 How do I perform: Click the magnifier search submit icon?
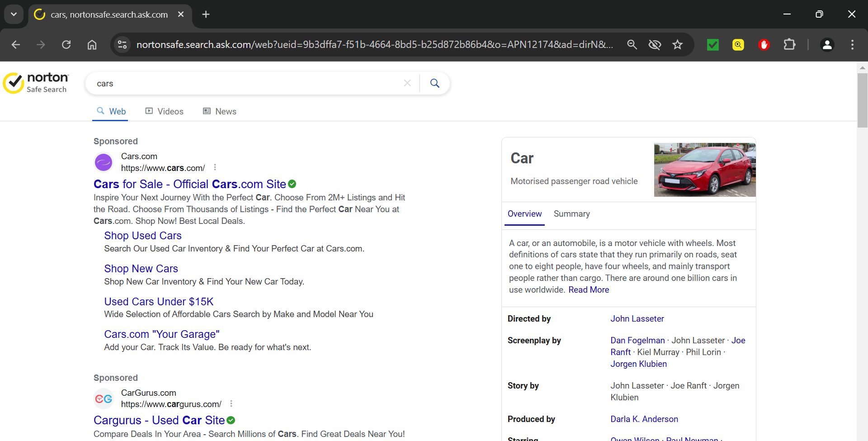pyautogui.click(x=434, y=83)
